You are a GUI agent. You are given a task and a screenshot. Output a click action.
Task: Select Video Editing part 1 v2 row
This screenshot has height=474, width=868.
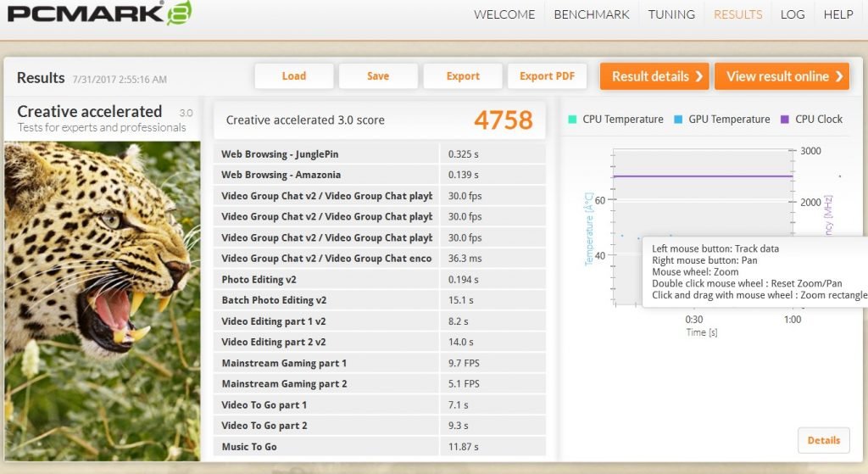[379, 321]
